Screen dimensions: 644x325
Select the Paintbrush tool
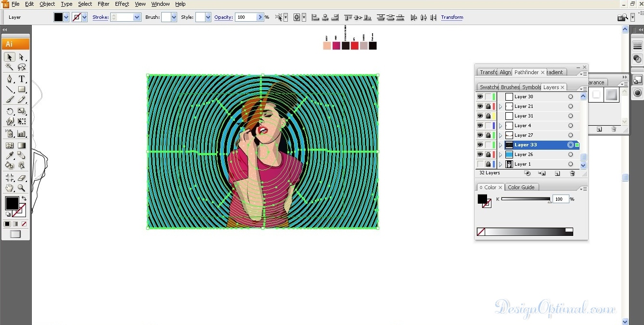point(9,100)
